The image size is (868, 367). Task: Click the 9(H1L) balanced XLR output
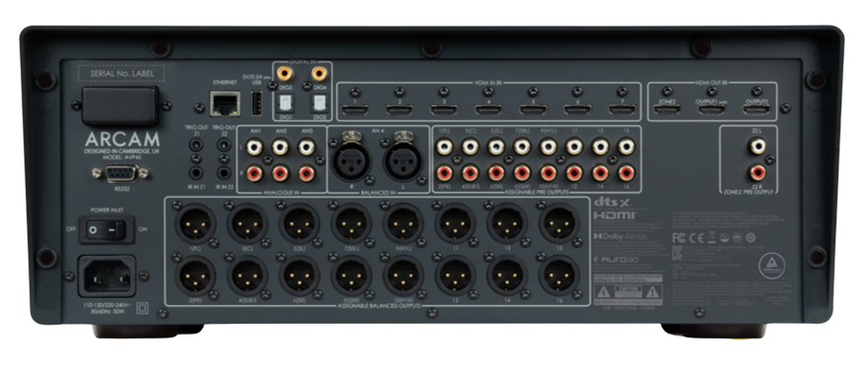coord(404,223)
